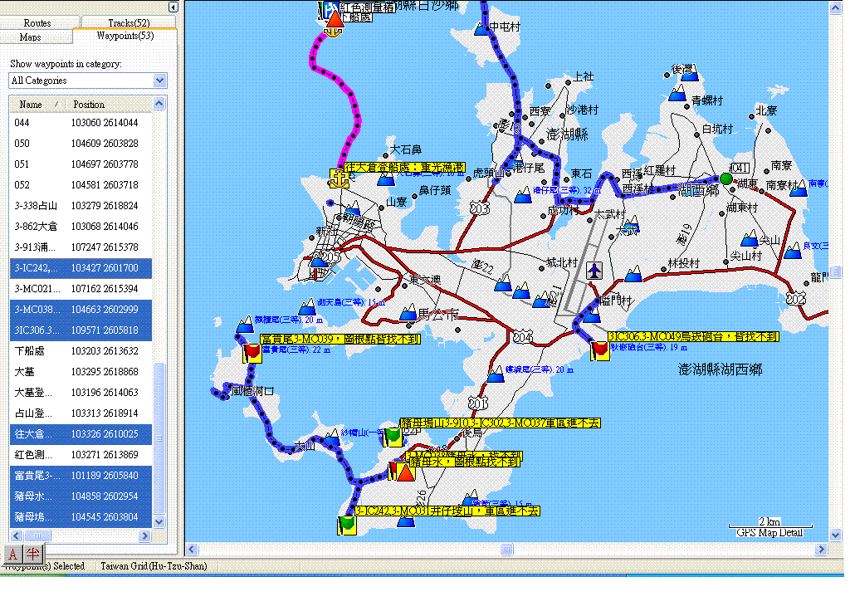850x616 pixels.
Task: Select the Waypoints(53) tab
Action: [125, 36]
